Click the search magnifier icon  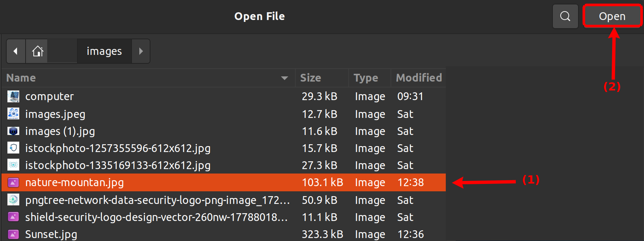click(x=565, y=16)
